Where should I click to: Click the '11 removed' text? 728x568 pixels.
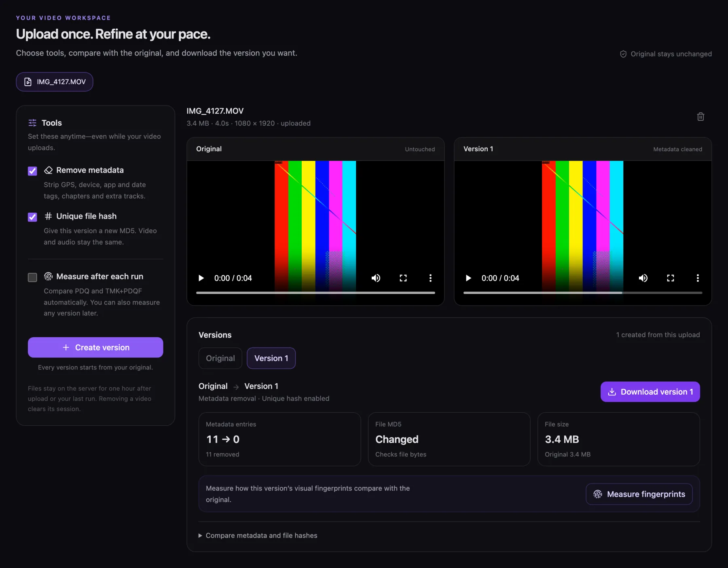(222, 454)
